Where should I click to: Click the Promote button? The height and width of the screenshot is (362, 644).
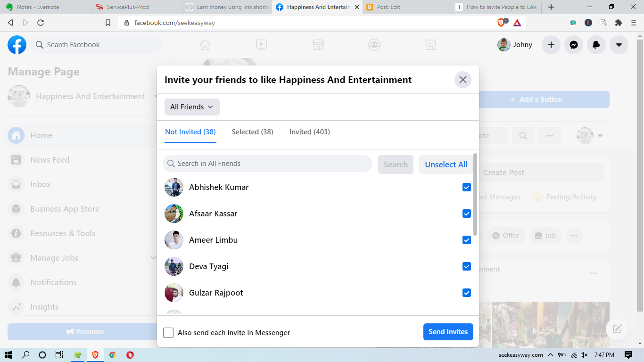[83, 332]
